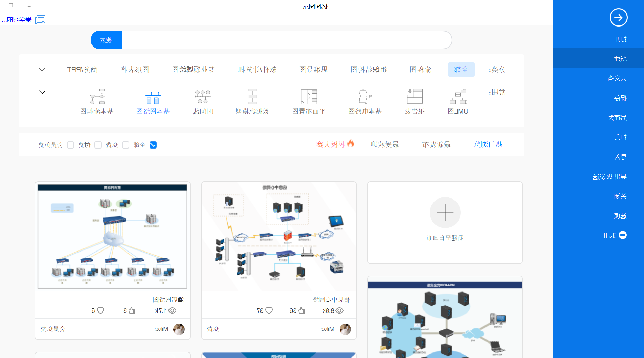This screenshot has height=358, width=644.
Task: Click the eye views icon on 信息中心网络 card
Action: point(339,310)
